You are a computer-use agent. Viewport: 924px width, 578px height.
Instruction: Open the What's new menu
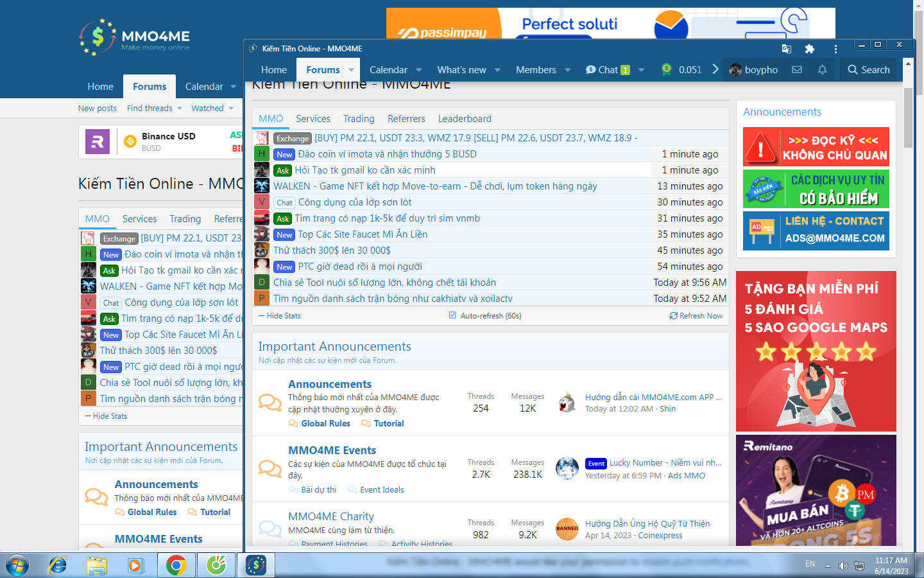click(x=461, y=69)
